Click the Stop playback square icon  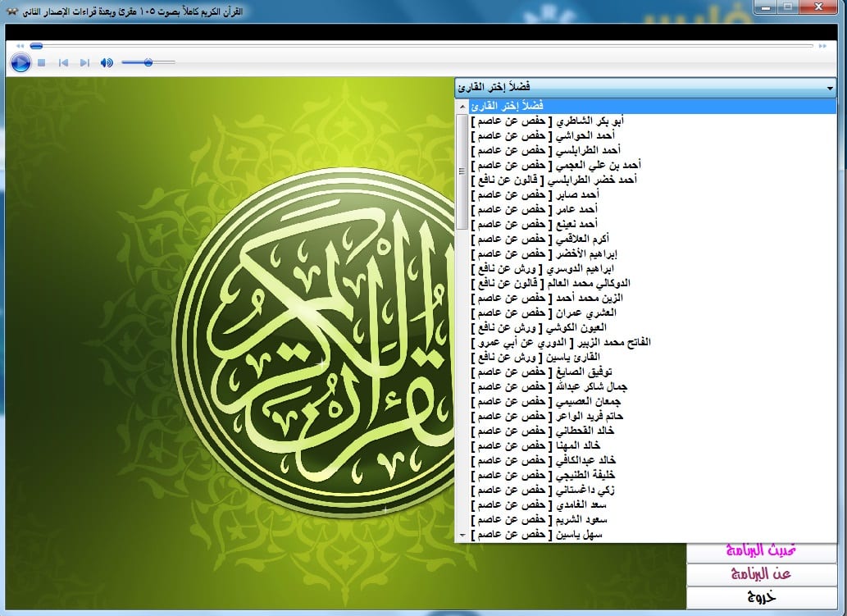coord(42,62)
